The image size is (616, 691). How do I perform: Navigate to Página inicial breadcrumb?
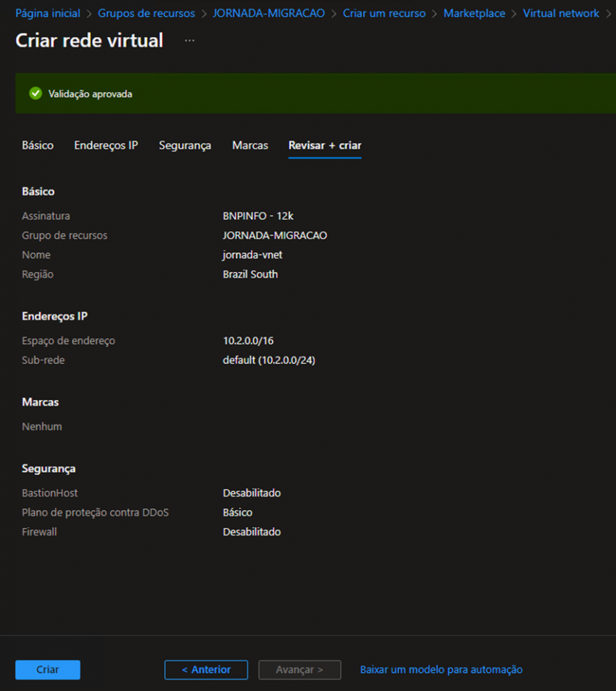point(47,13)
